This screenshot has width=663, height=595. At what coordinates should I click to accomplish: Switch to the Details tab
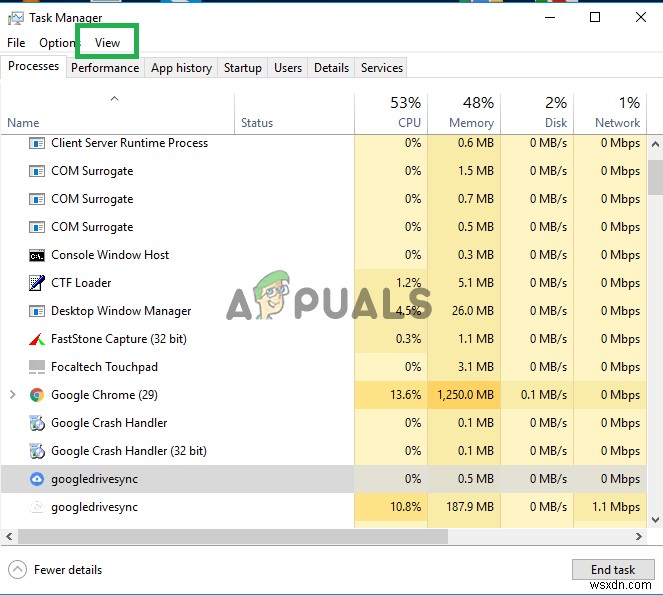332,68
